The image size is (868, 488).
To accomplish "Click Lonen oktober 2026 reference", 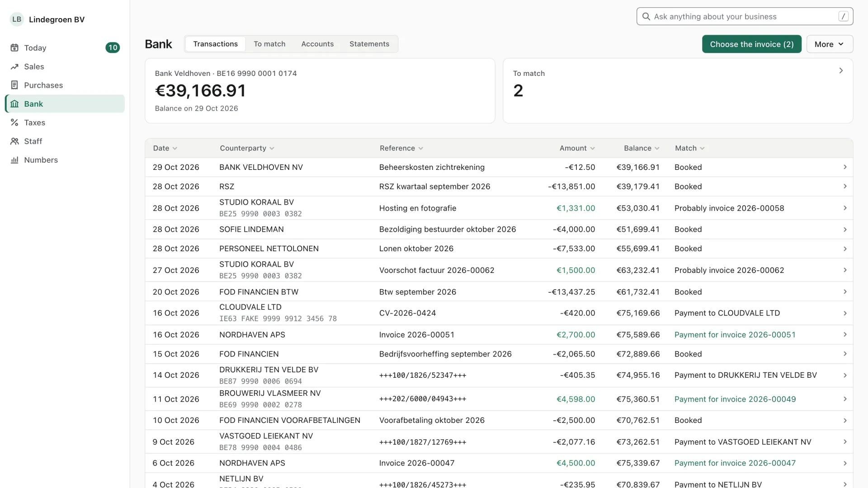I will [x=416, y=249].
